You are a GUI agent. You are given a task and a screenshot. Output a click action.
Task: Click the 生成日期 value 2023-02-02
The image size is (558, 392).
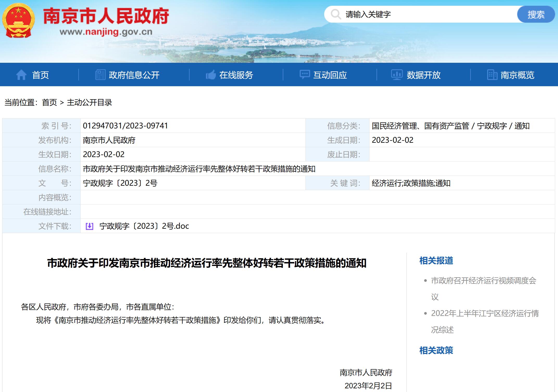click(392, 140)
